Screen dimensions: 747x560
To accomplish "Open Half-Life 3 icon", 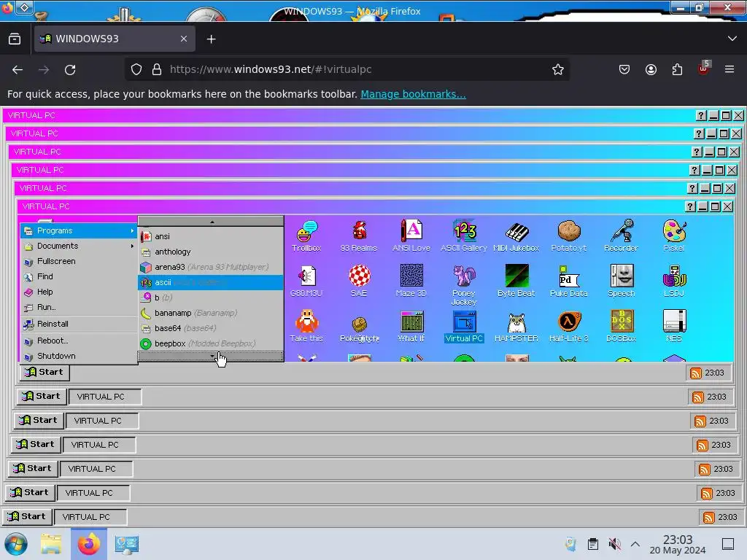I will [569, 326].
